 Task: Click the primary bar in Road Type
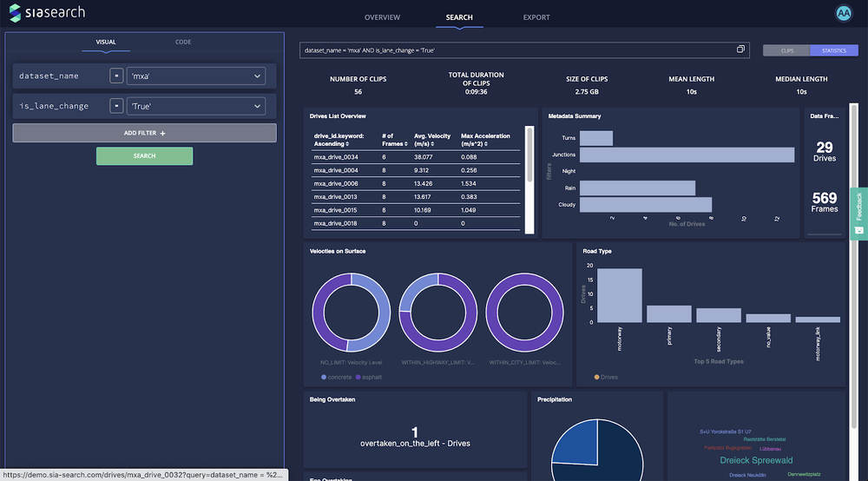coord(668,313)
